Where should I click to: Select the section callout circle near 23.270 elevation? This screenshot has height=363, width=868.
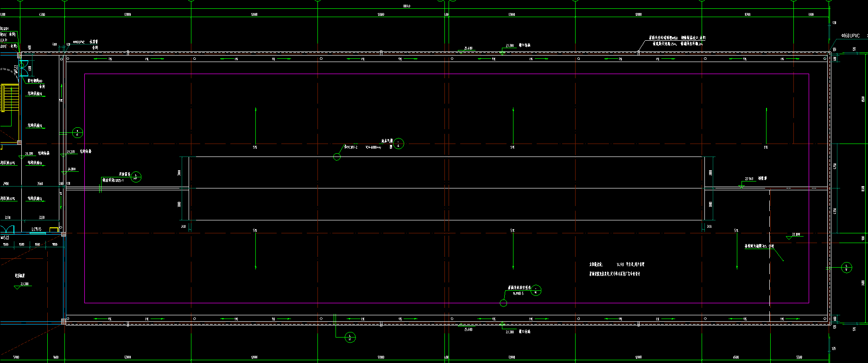tap(77, 133)
